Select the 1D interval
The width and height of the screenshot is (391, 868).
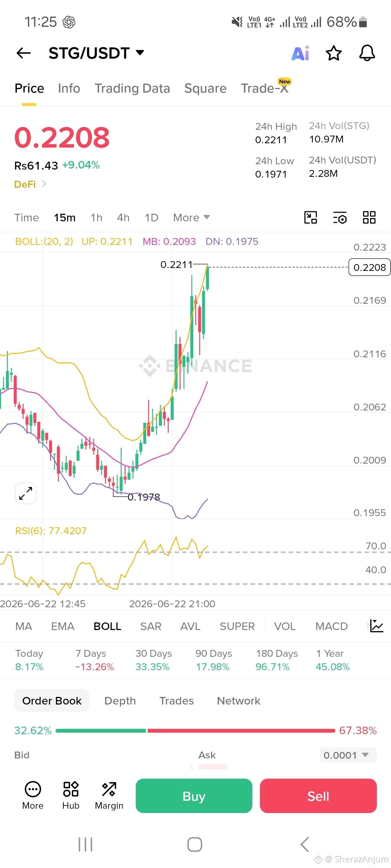click(x=151, y=218)
